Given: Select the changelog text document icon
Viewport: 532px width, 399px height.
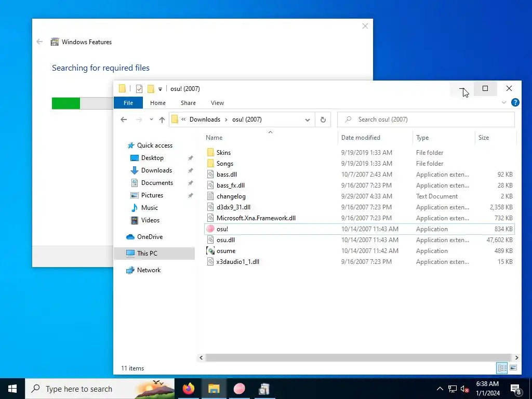Looking at the screenshot, I should pyautogui.click(x=210, y=196).
